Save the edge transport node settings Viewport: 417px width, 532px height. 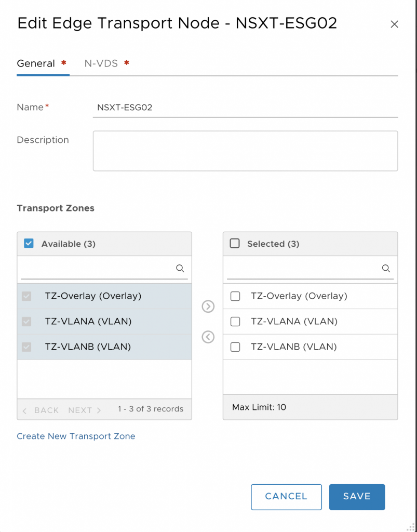[357, 497]
